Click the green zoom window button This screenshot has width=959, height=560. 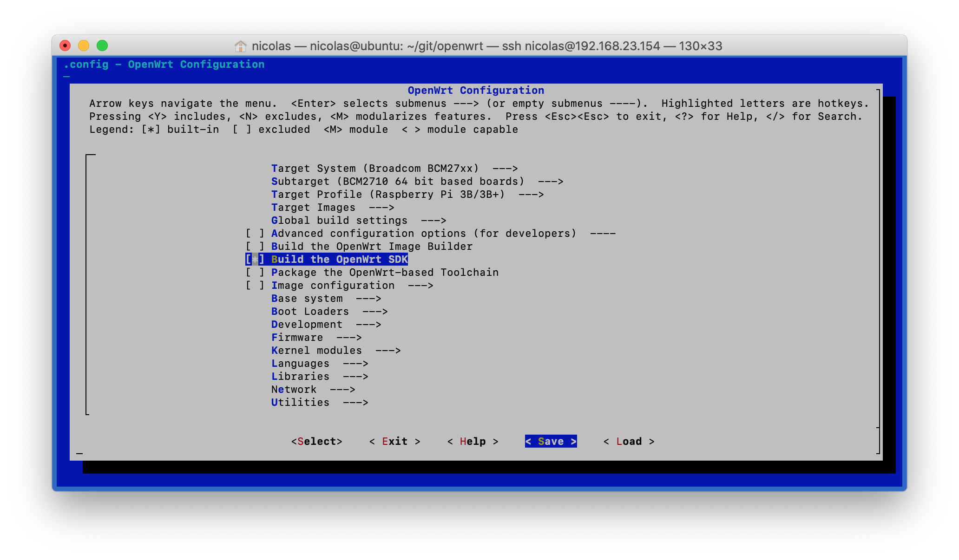102,46
